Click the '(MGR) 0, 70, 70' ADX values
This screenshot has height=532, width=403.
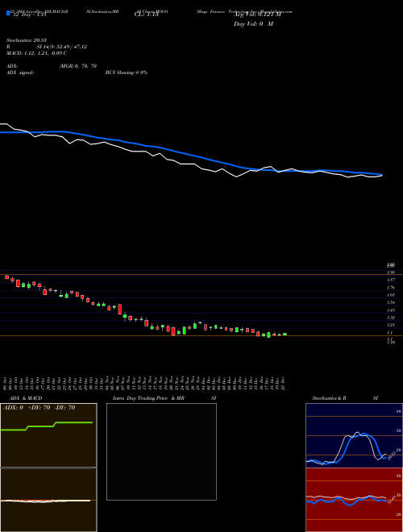78,66
